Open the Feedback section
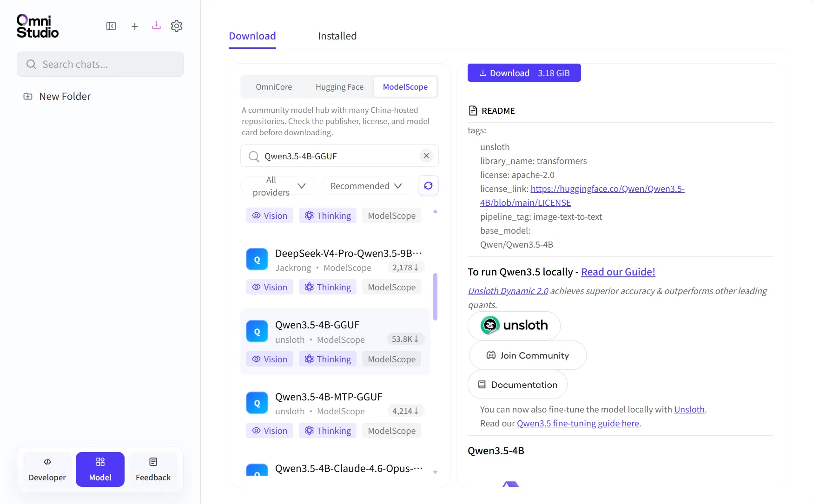This screenshot has width=813, height=504. pyautogui.click(x=153, y=469)
